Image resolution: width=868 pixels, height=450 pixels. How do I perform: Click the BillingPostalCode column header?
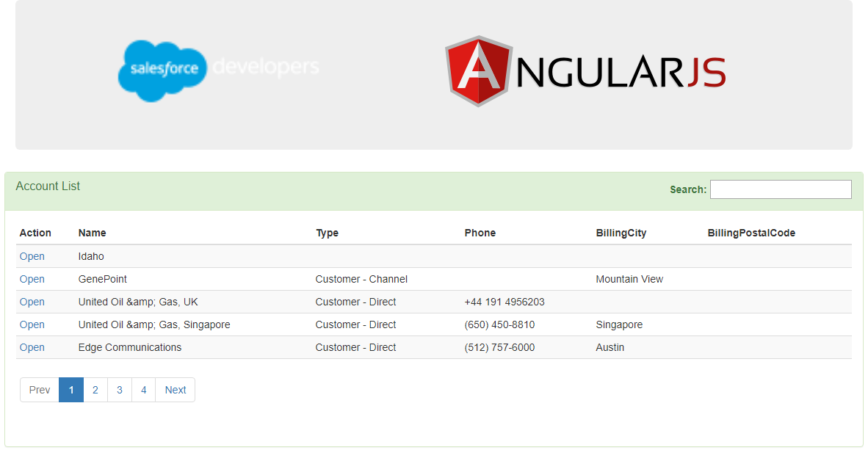click(751, 233)
